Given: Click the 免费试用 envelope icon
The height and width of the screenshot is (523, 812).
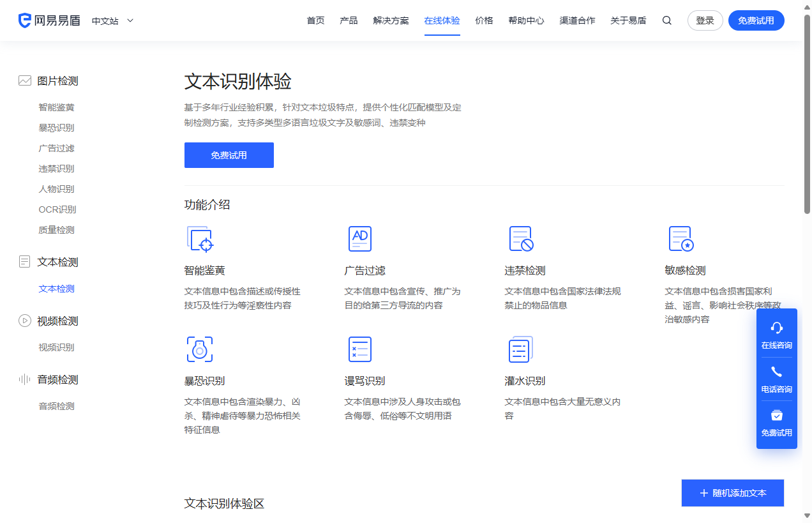Looking at the screenshot, I should tap(776, 415).
